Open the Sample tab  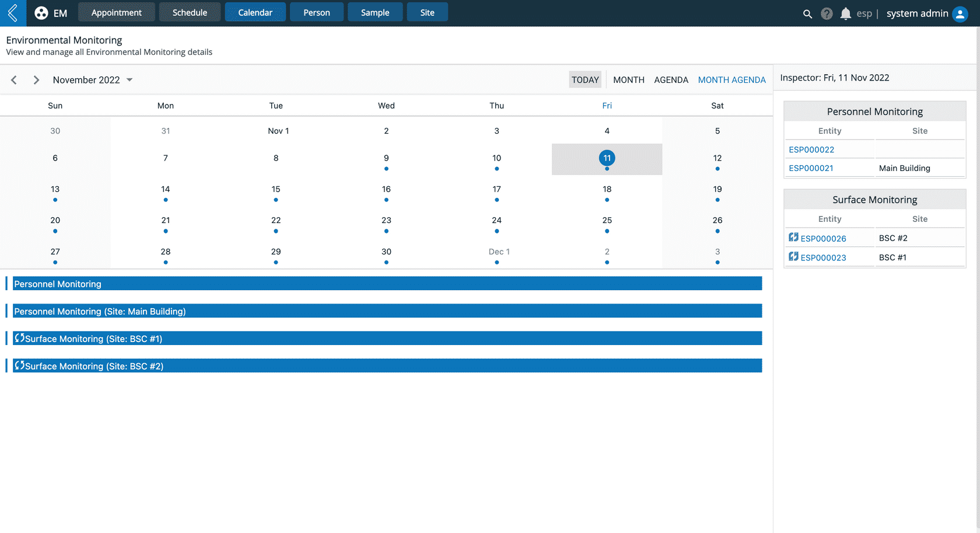pos(375,12)
